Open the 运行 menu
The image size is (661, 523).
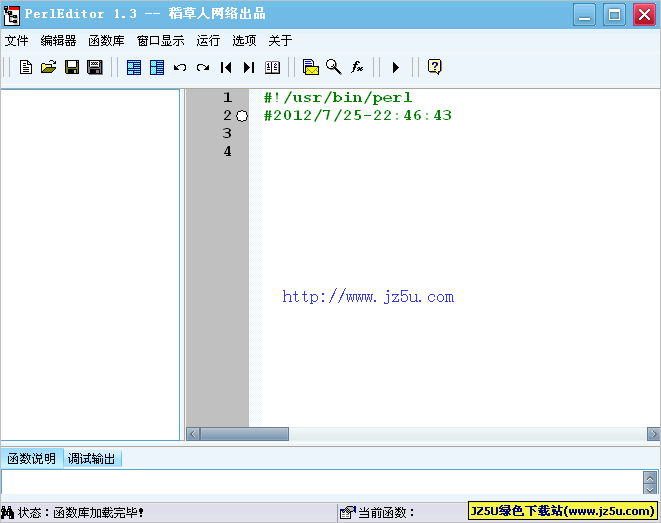coord(208,40)
